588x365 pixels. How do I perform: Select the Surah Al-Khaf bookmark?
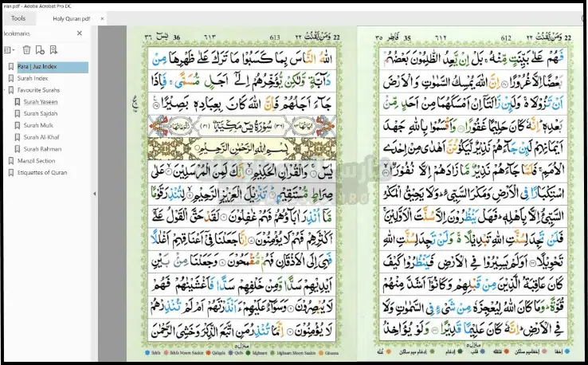pyautogui.click(x=40, y=137)
